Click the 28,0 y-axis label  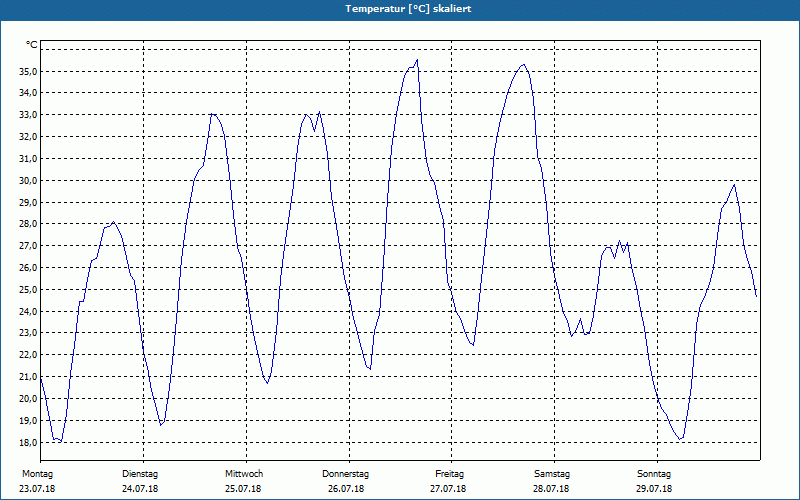[x=28, y=224]
